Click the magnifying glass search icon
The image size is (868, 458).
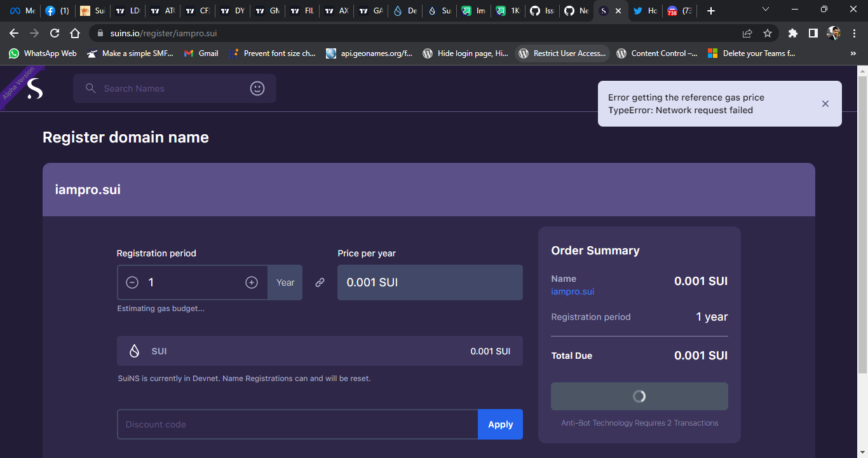(90, 88)
